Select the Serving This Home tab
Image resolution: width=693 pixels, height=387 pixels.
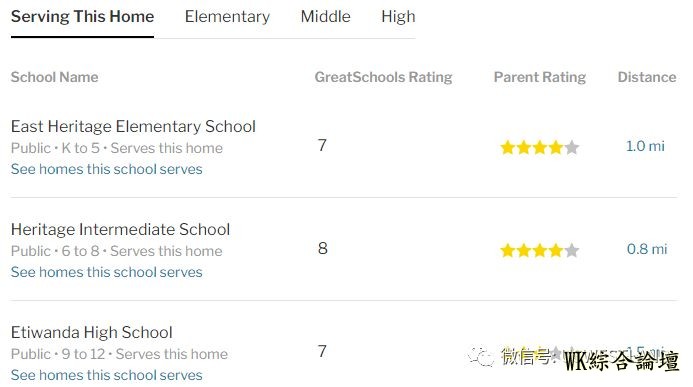(82, 17)
